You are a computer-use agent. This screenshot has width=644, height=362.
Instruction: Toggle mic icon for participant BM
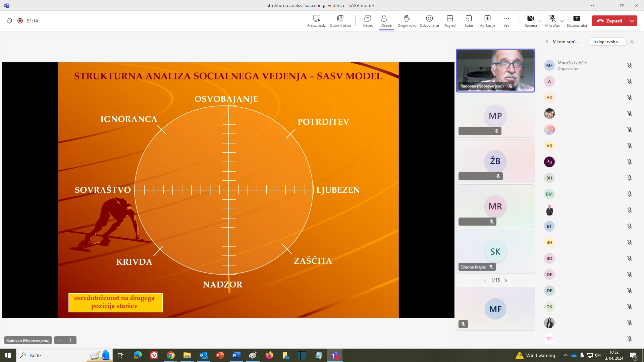630,194
